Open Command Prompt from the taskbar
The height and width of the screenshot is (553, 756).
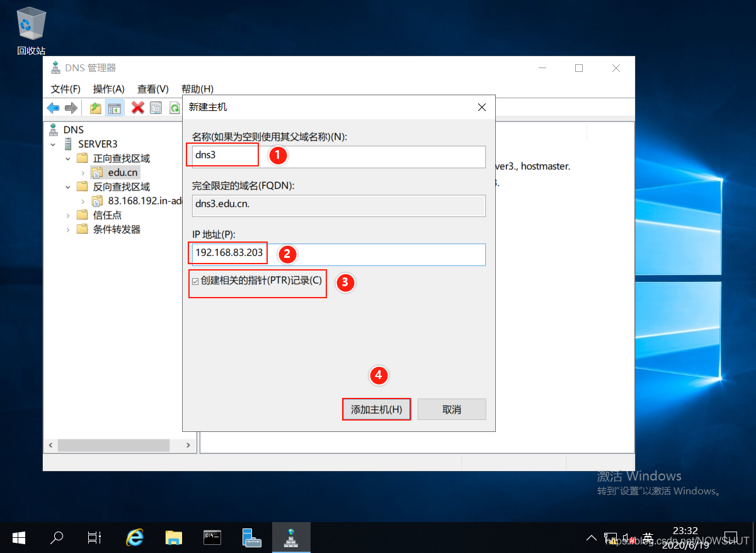pyautogui.click(x=212, y=537)
